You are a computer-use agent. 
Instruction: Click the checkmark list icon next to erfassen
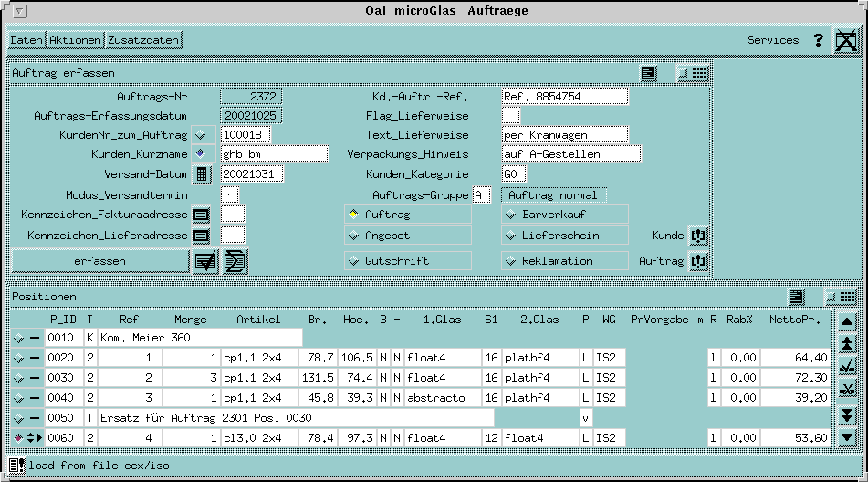coord(205,261)
